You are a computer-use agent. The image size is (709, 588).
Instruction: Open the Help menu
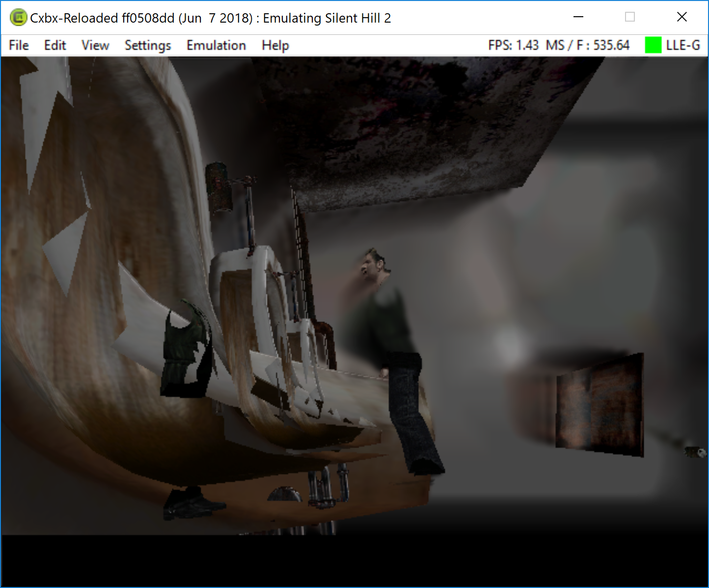click(275, 46)
